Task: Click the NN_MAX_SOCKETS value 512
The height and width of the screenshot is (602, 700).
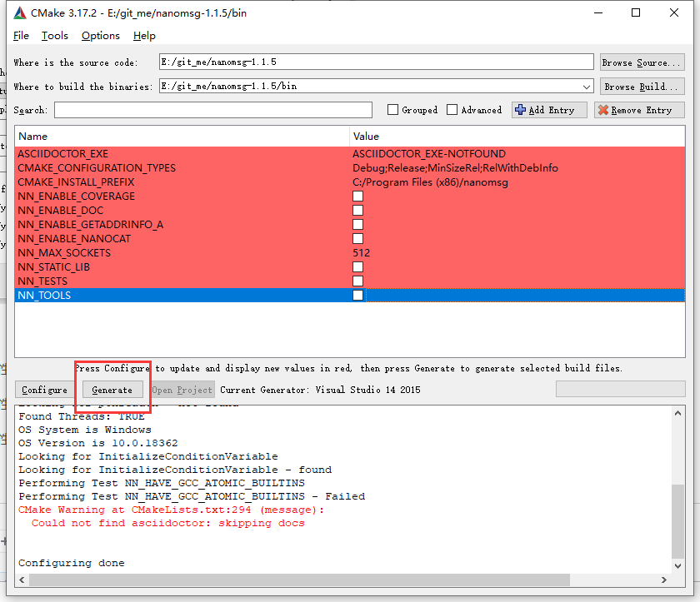Action: [x=362, y=252]
